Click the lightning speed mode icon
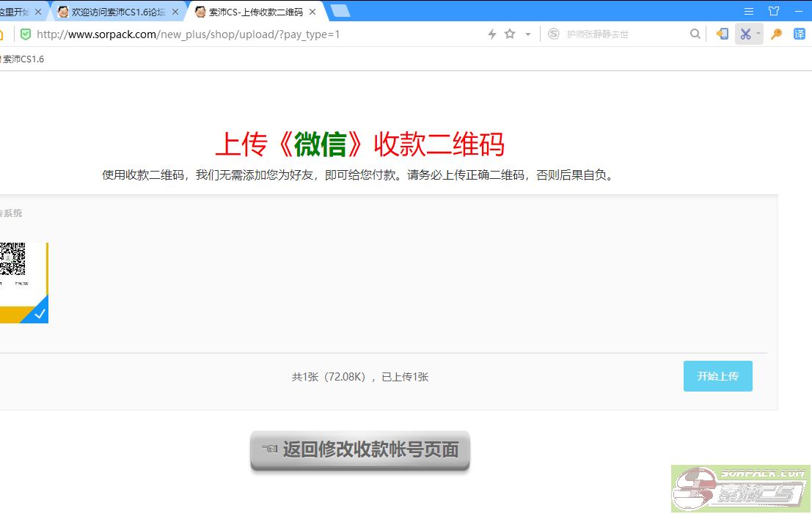The width and height of the screenshot is (812, 514). point(492,34)
